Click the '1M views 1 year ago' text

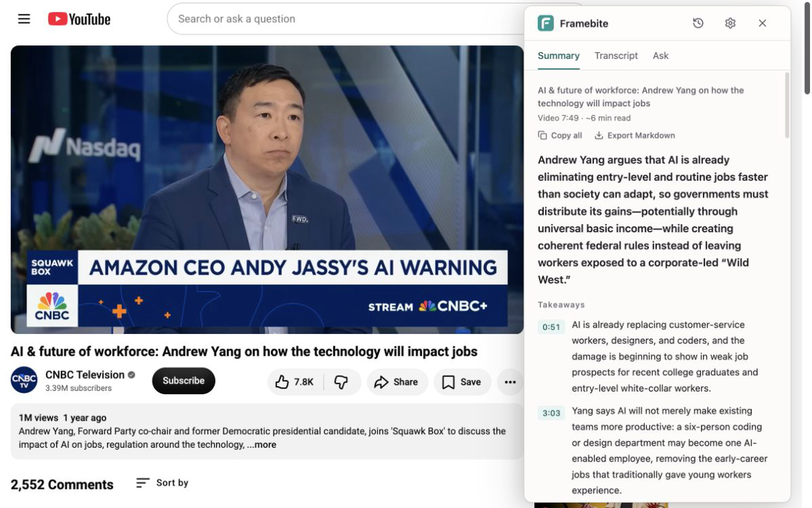pyautogui.click(x=63, y=418)
